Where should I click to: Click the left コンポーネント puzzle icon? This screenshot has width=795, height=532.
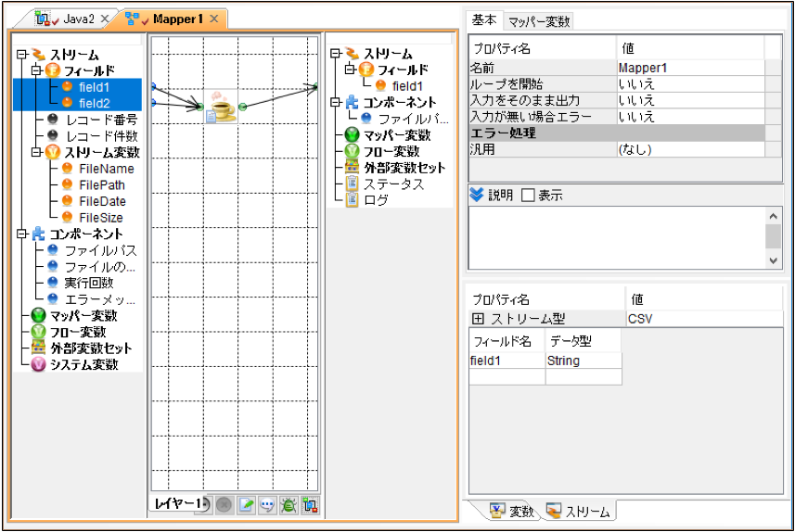(x=39, y=234)
